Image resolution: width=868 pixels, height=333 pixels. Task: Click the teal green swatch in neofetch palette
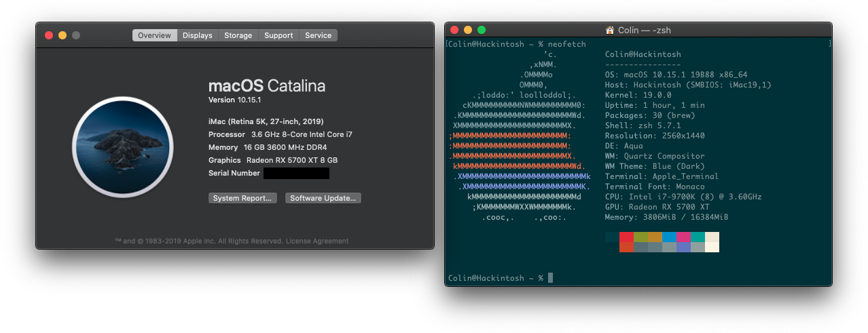[698, 237]
